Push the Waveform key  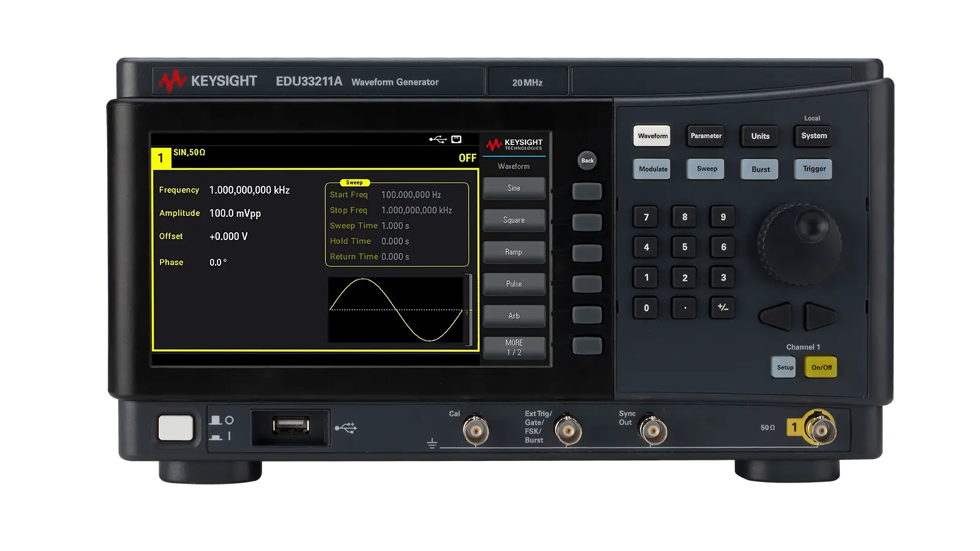click(x=652, y=136)
